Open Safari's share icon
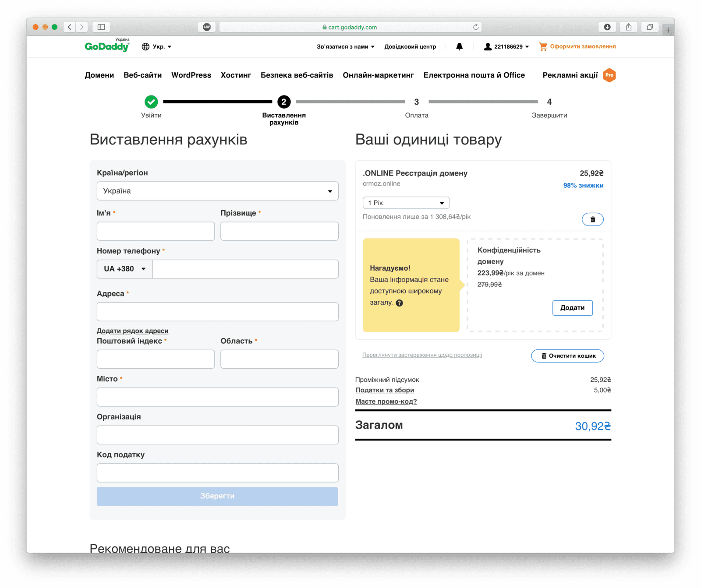 628,27
